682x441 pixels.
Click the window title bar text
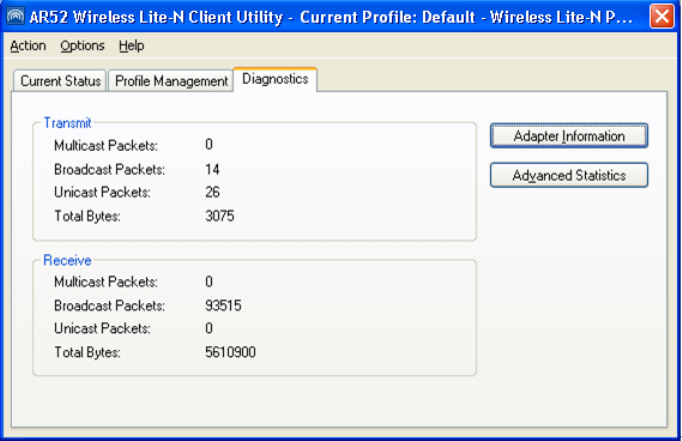click(x=331, y=17)
